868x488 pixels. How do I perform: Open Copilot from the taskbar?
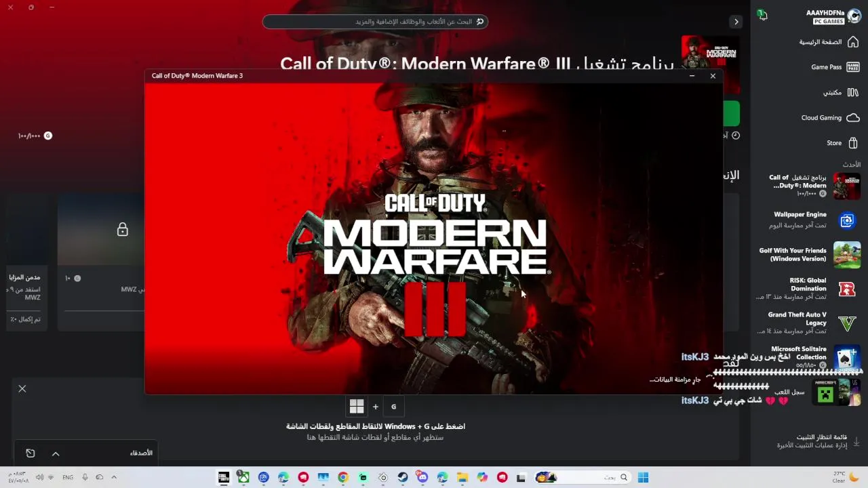click(x=482, y=477)
